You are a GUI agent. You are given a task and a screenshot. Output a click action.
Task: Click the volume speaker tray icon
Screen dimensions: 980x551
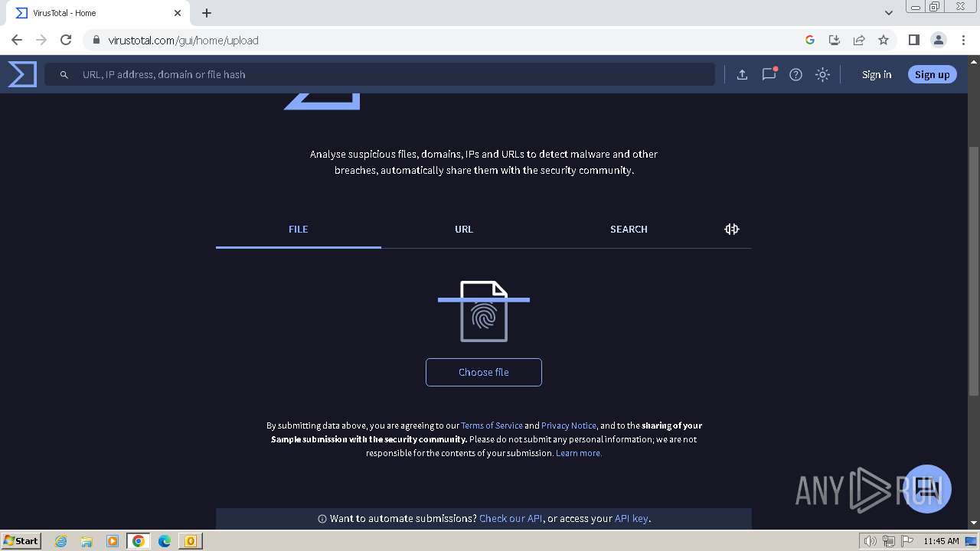pyautogui.click(x=871, y=541)
